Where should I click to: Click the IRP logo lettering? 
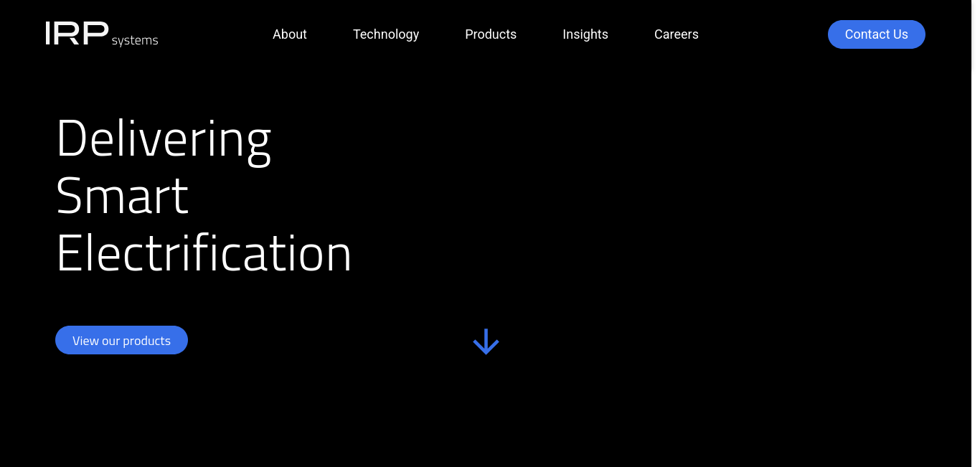(x=77, y=34)
